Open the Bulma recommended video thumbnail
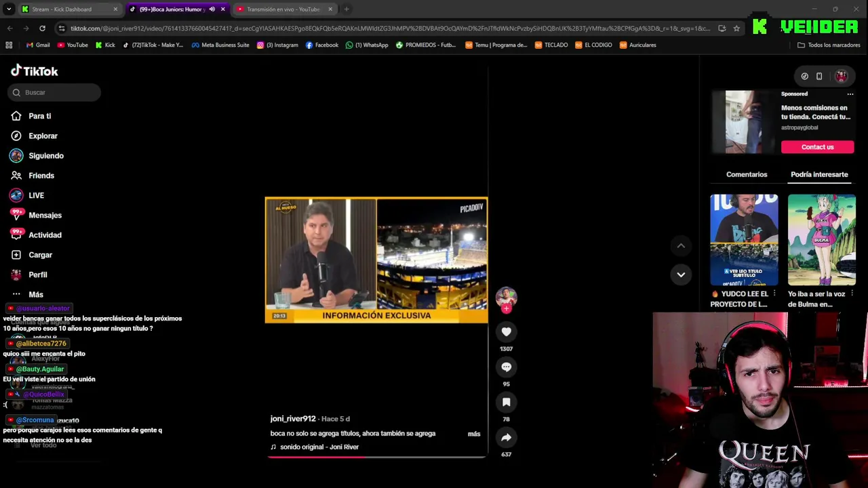 pos(822,240)
